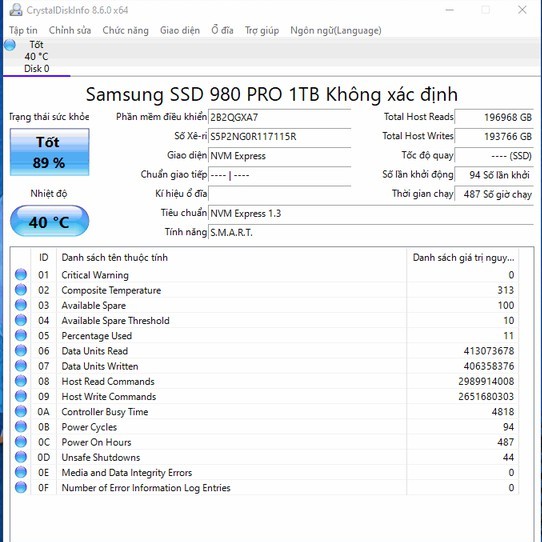Click the power-on hours value 487 Số giờ chạy
Image resolution: width=542 pixels, height=542 pixels.
click(494, 194)
